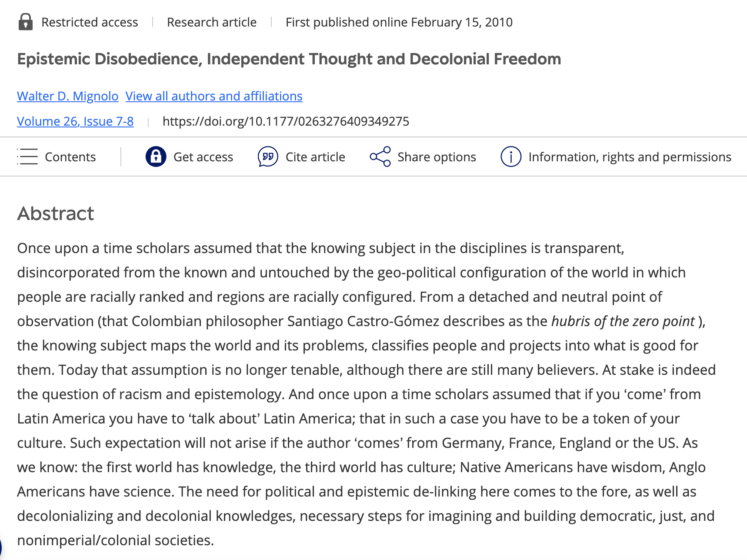Screen dimensions: 747x560
Task: Click the Abstract section heading
Action: coord(56,213)
